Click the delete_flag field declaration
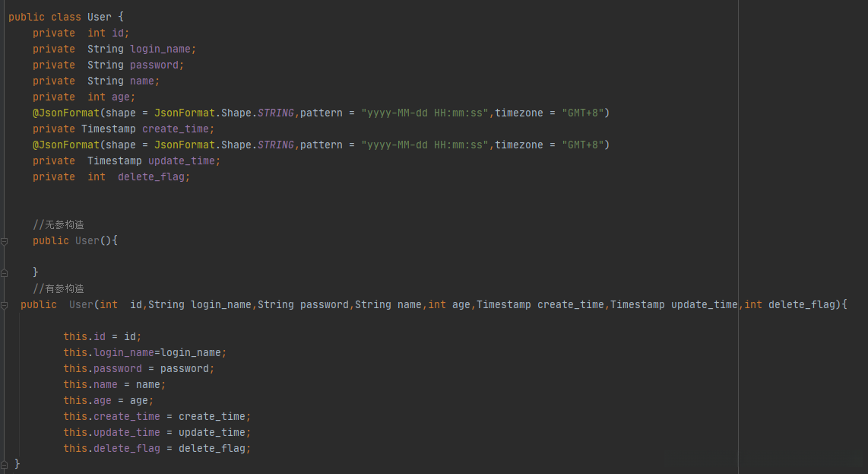This screenshot has height=474, width=868. tap(153, 177)
